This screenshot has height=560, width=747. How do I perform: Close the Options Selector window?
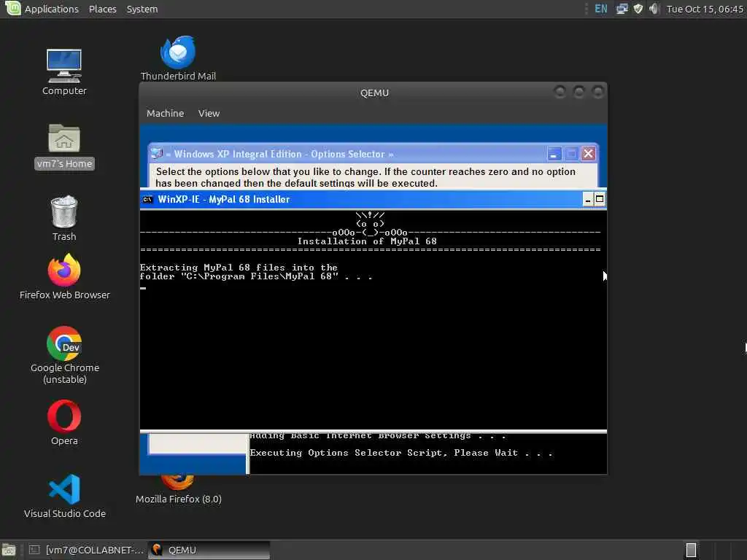(589, 153)
